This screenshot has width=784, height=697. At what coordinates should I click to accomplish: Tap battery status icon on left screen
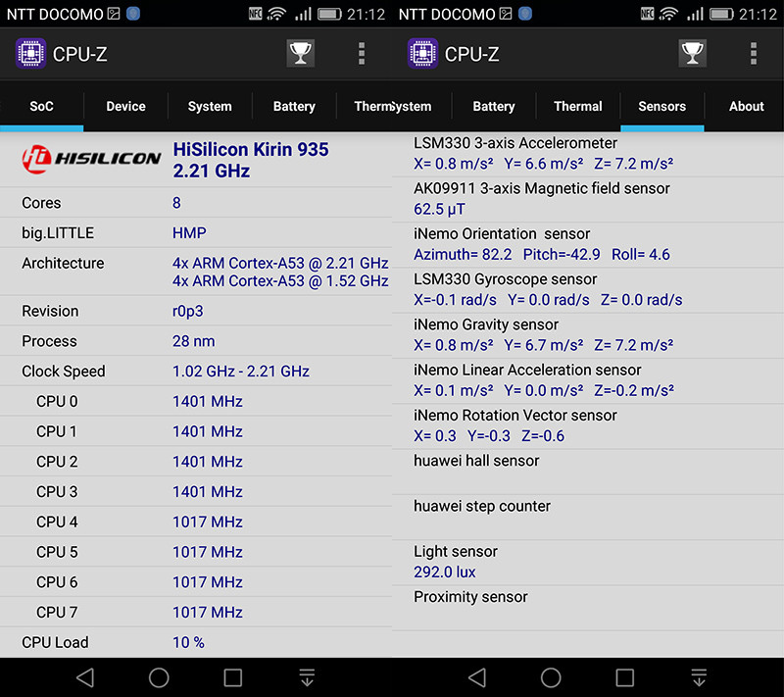pyautogui.click(x=329, y=14)
